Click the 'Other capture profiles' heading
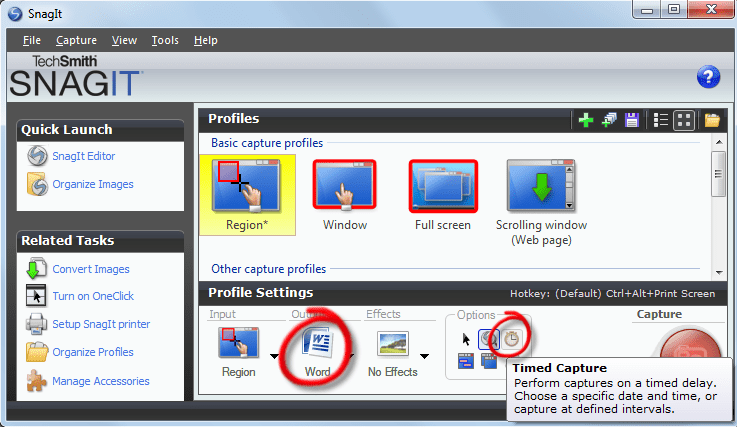 click(x=268, y=269)
